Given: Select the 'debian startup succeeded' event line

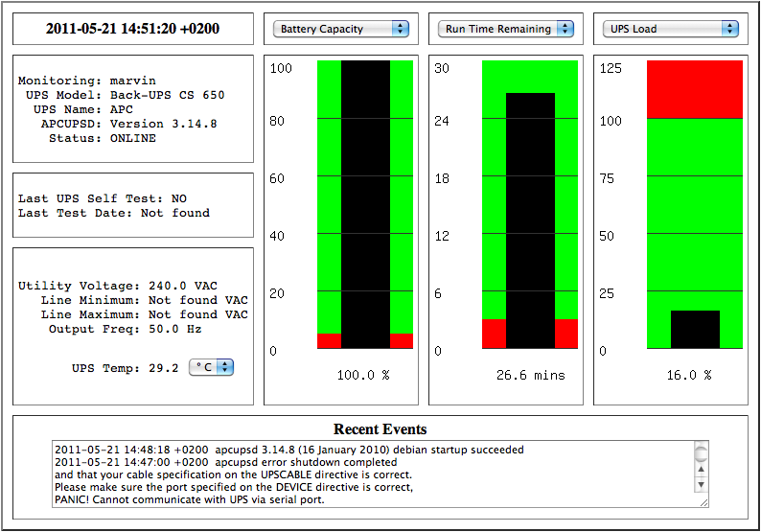Looking at the screenshot, I should pos(289,450).
